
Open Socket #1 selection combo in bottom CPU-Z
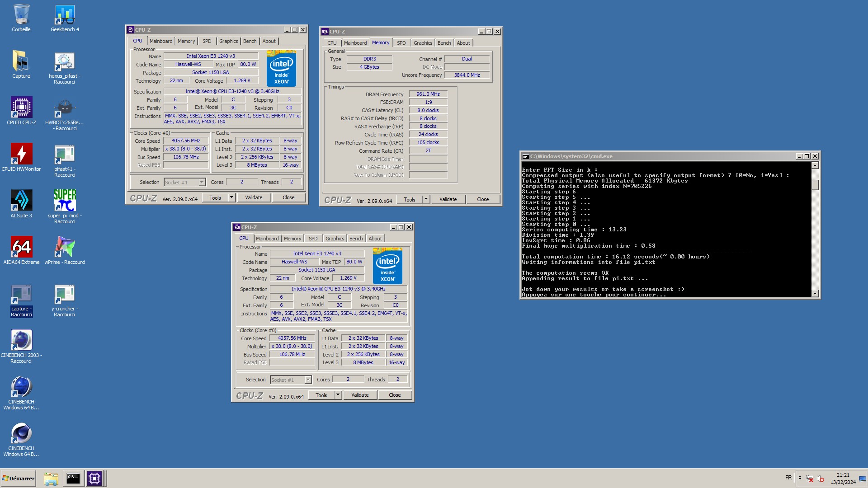291,380
